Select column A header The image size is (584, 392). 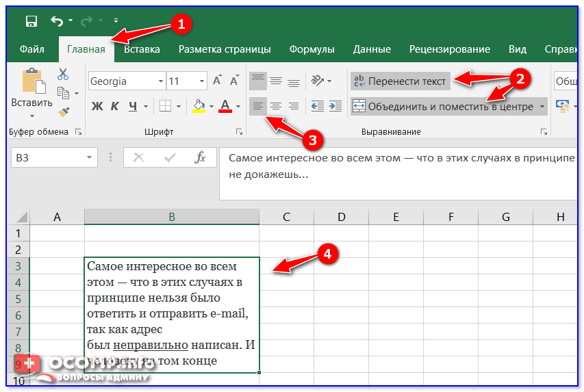point(57,217)
